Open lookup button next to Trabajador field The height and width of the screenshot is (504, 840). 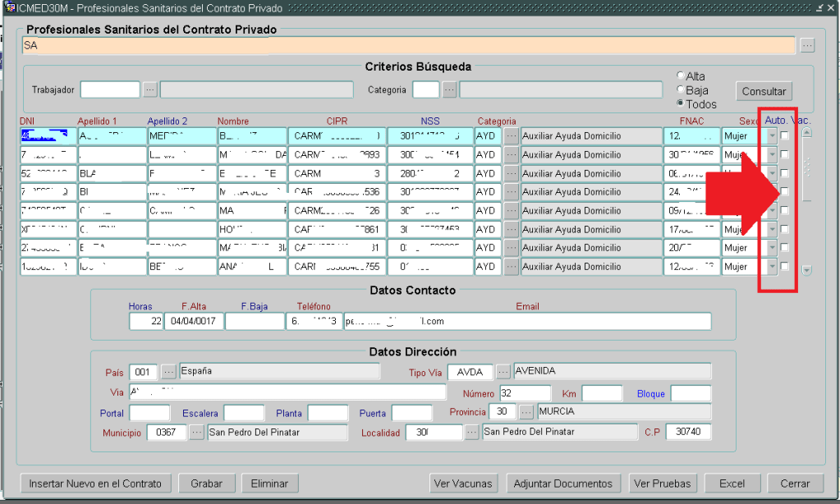(150, 89)
